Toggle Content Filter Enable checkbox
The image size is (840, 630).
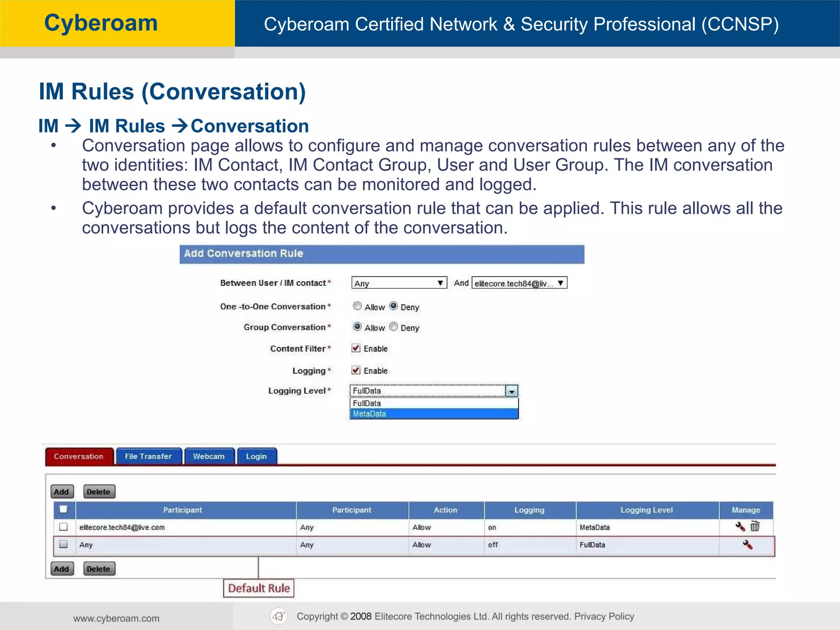point(356,348)
